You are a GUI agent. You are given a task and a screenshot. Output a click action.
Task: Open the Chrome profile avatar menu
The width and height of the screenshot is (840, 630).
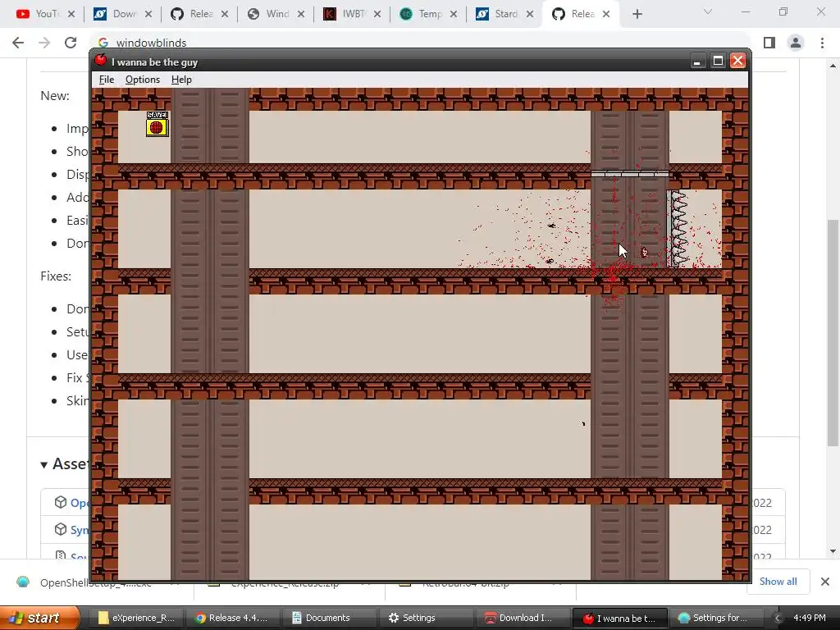coord(796,43)
